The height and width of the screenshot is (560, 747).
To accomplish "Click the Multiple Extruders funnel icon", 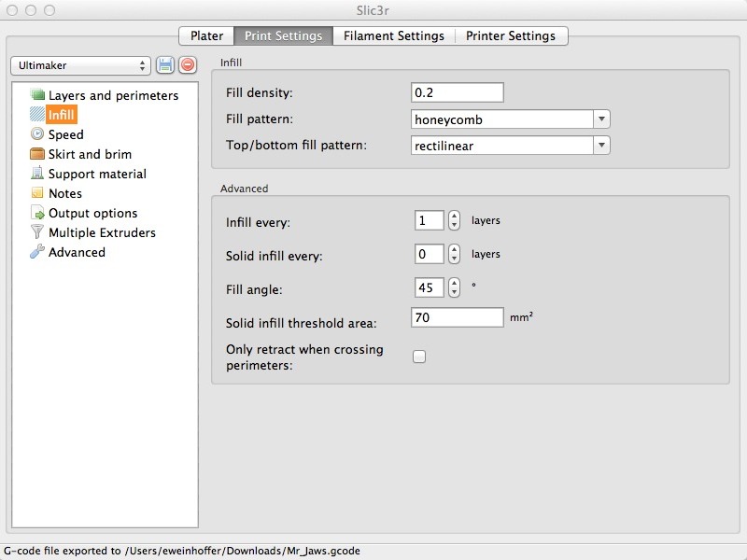I will (37, 231).
